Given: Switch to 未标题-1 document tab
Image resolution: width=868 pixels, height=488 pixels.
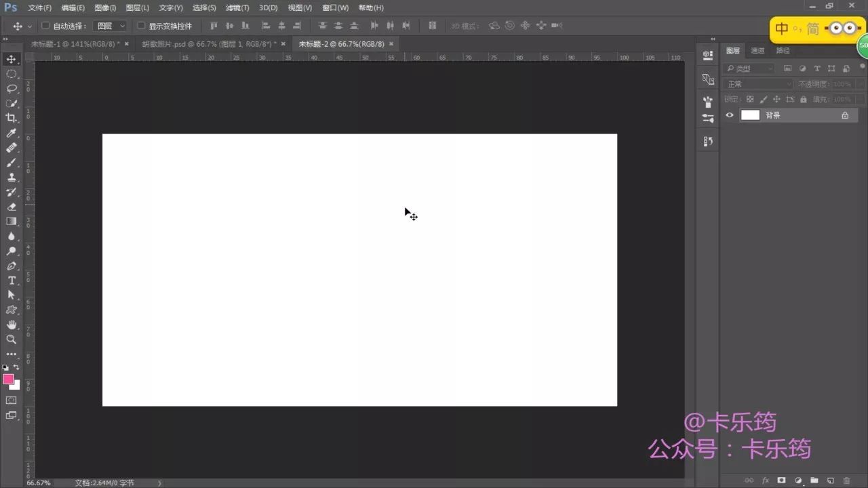Looking at the screenshot, I should pos(75,43).
